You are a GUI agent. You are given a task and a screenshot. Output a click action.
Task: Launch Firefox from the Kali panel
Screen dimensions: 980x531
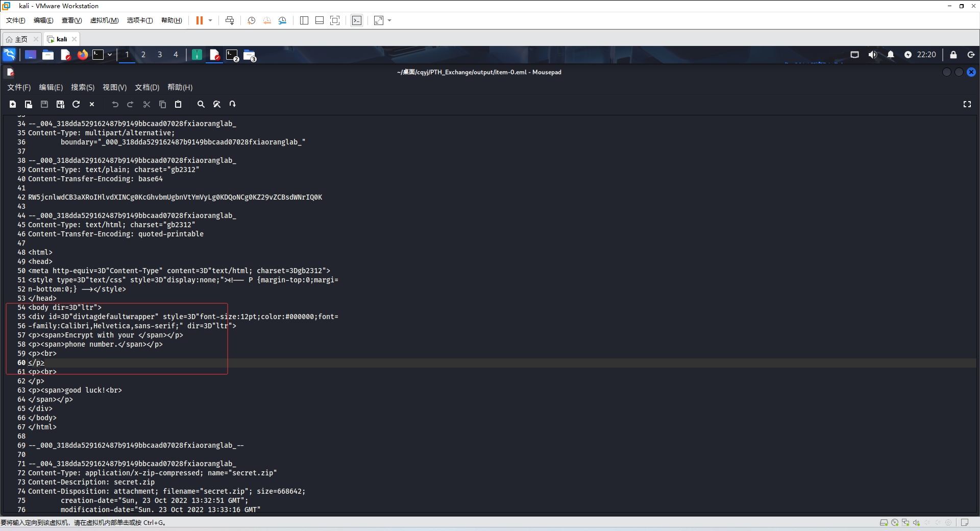tap(82, 55)
